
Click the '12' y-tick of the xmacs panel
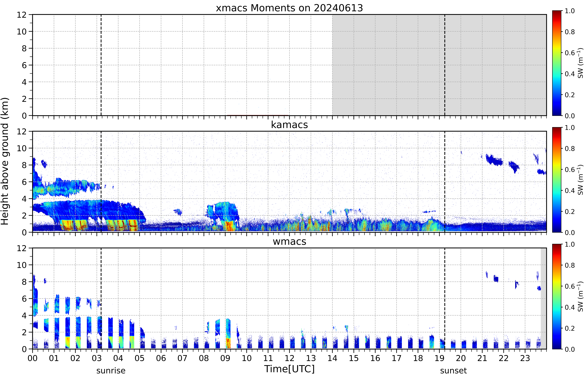[x=22, y=15]
